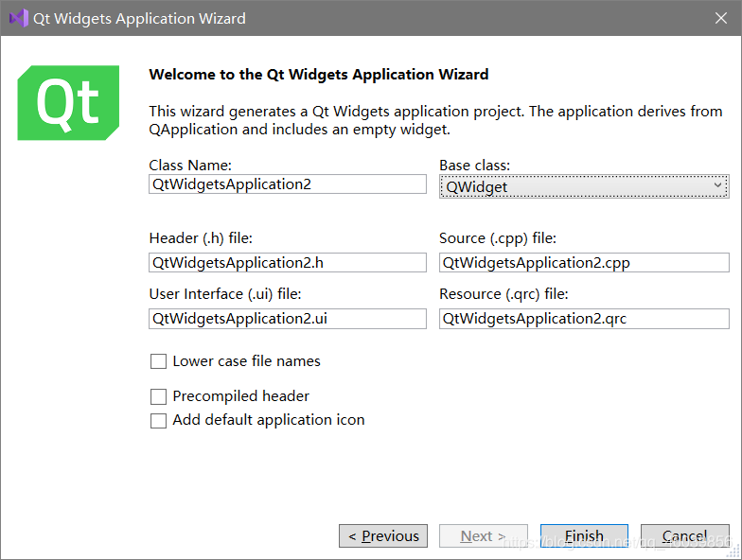
Task: Open the Base class dropdown
Action: (584, 187)
